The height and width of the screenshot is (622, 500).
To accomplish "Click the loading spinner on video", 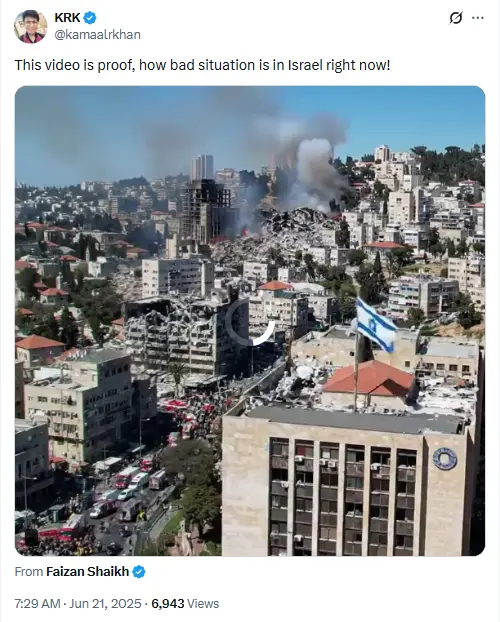I will pos(250,322).
